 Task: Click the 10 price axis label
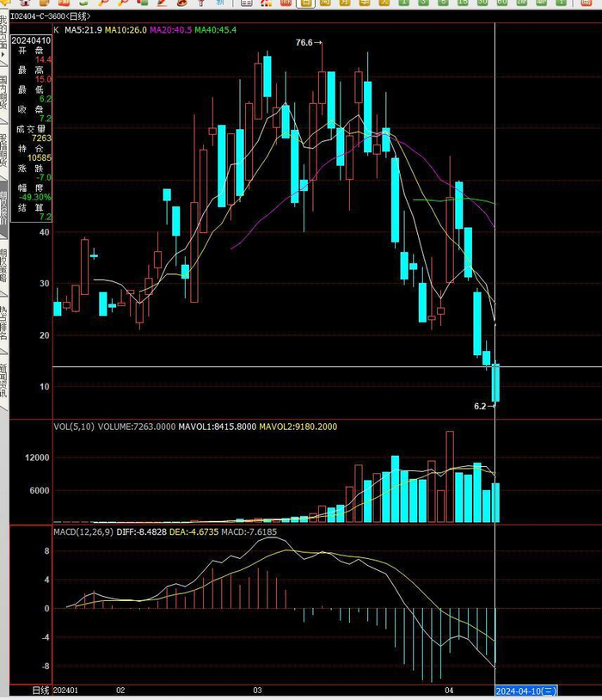click(x=44, y=387)
